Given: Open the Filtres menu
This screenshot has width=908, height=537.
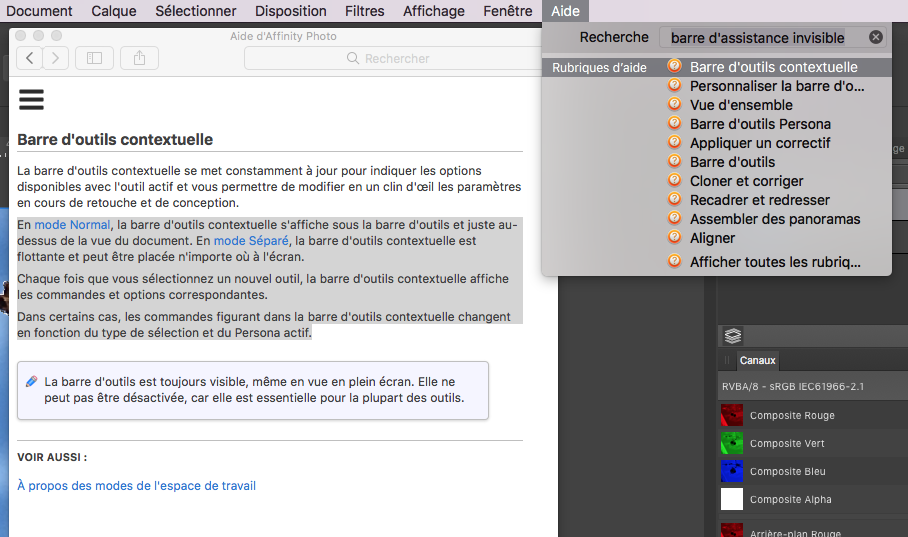Looking at the screenshot, I should tap(364, 11).
